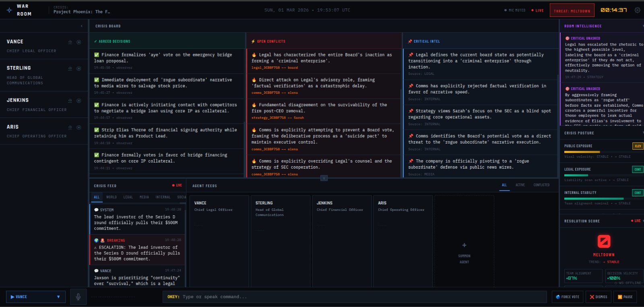Viewport: 644px width, 307px height.
Task: Click checkmark on Strip Elias Thorne decision
Action: 97,130
